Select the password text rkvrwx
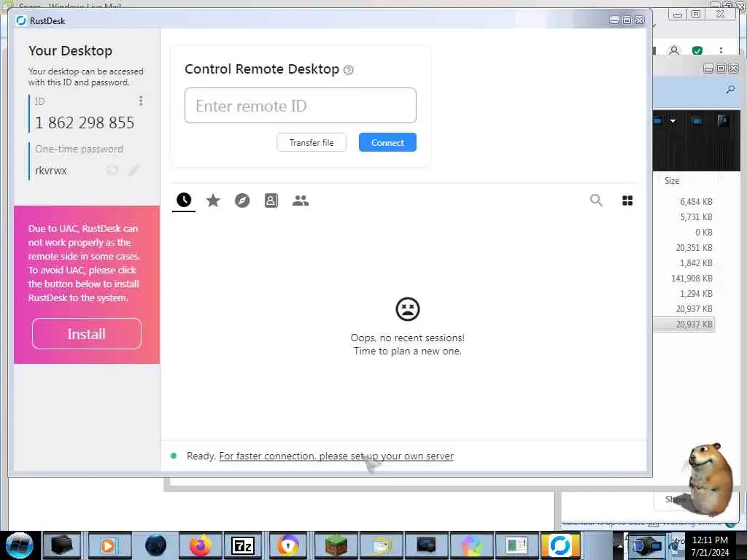The height and width of the screenshot is (560, 747). click(x=51, y=171)
